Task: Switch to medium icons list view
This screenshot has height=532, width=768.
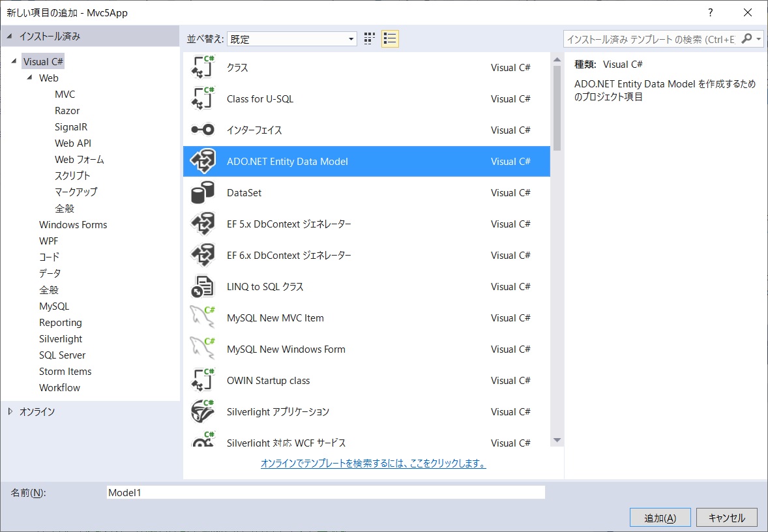Action: 390,39
